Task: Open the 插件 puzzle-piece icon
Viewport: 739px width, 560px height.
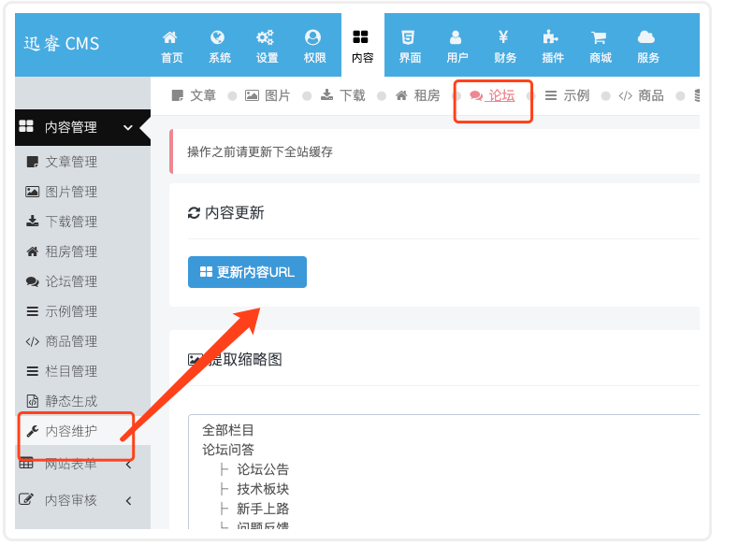Action: point(552,38)
